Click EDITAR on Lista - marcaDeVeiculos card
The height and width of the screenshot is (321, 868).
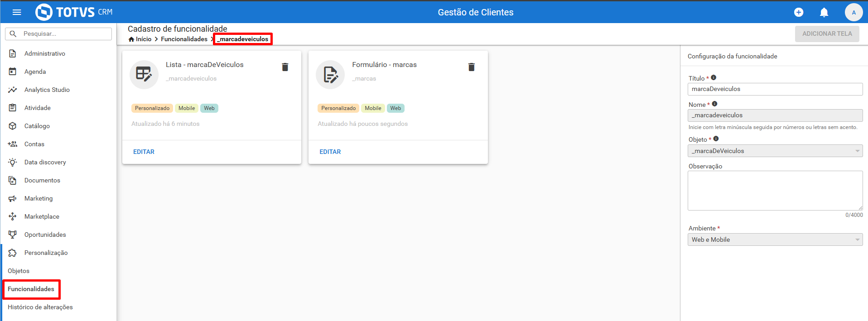pos(144,152)
